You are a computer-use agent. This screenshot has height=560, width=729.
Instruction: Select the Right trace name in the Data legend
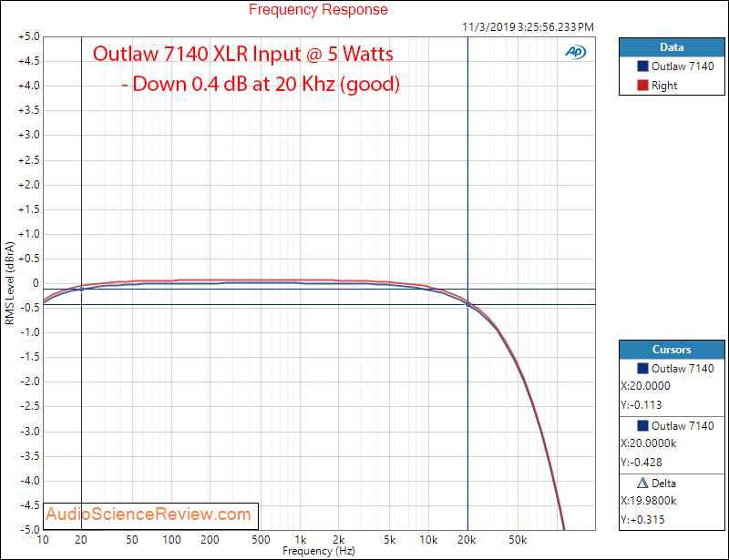664,86
